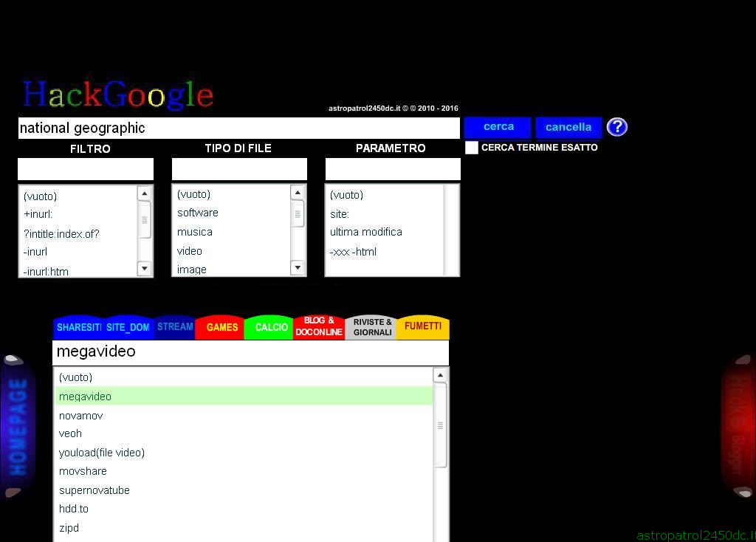Select site: parameter
This screenshot has width=756, height=542.
coord(385,213)
